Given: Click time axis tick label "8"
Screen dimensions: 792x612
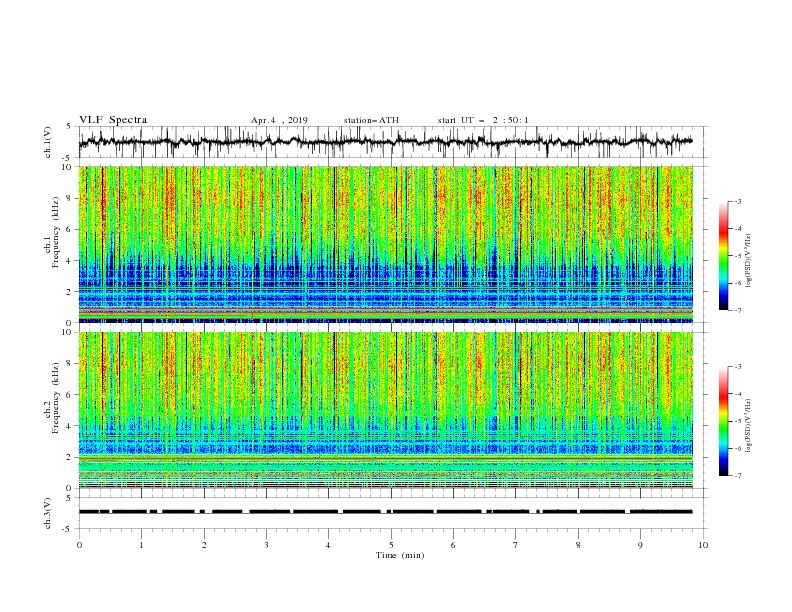Looking at the screenshot, I should (x=578, y=545).
